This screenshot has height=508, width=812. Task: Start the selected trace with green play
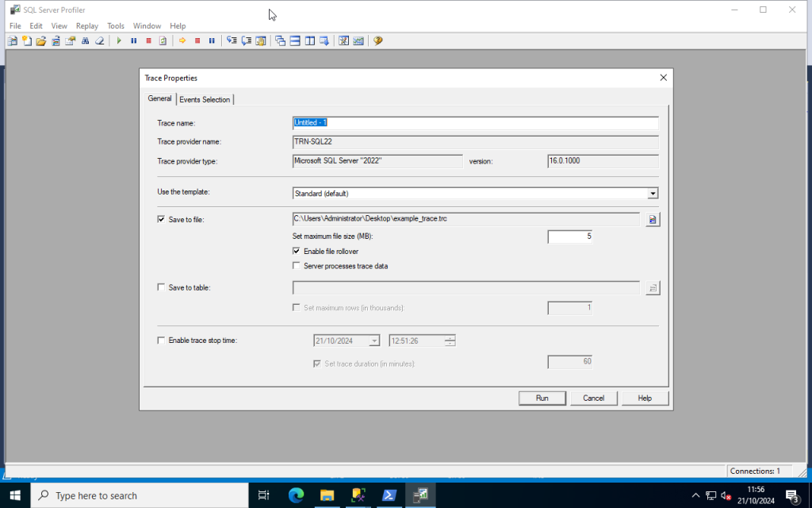tap(119, 41)
